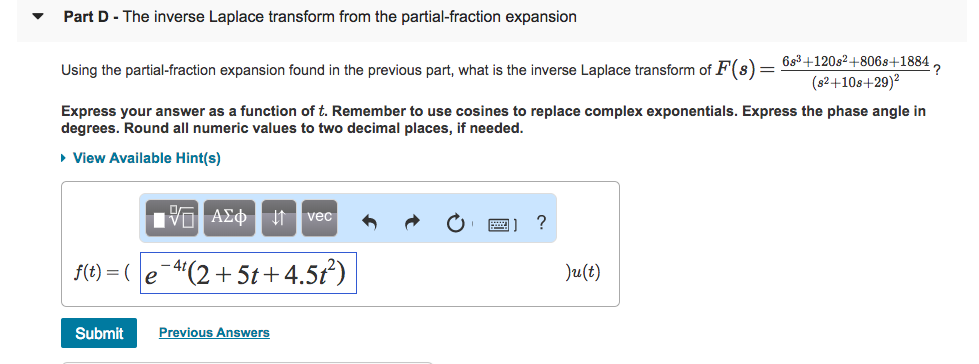This screenshot has width=979, height=364.
Task: Redo the last undone edit
Action: point(413,222)
